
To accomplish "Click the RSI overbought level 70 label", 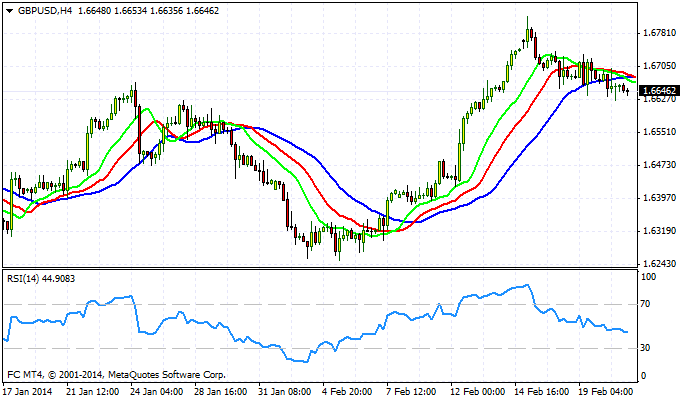I will coord(645,304).
